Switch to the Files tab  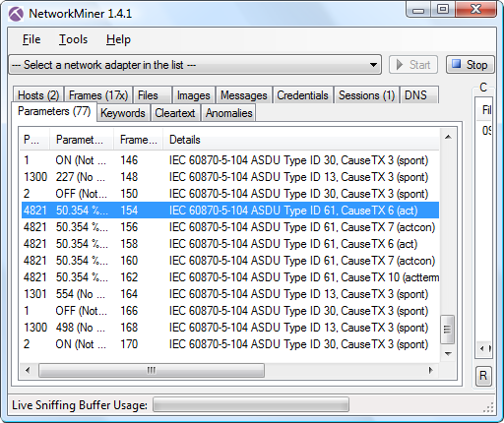pos(153,95)
